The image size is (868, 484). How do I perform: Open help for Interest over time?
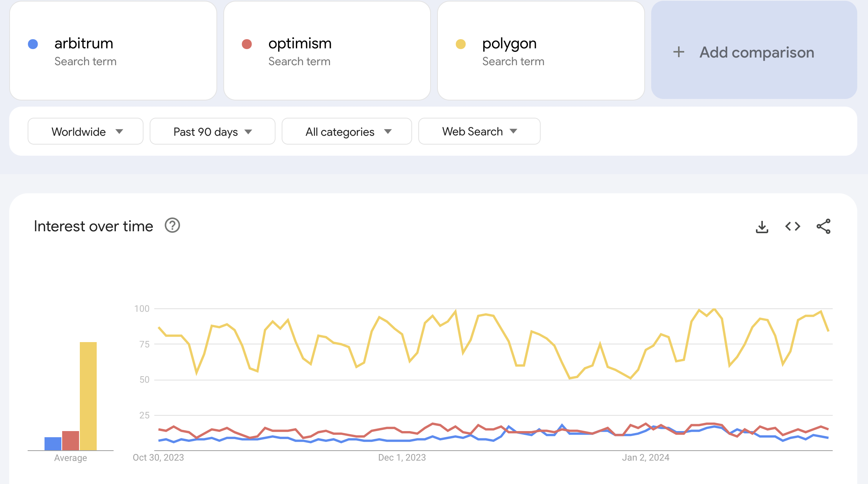tap(172, 226)
